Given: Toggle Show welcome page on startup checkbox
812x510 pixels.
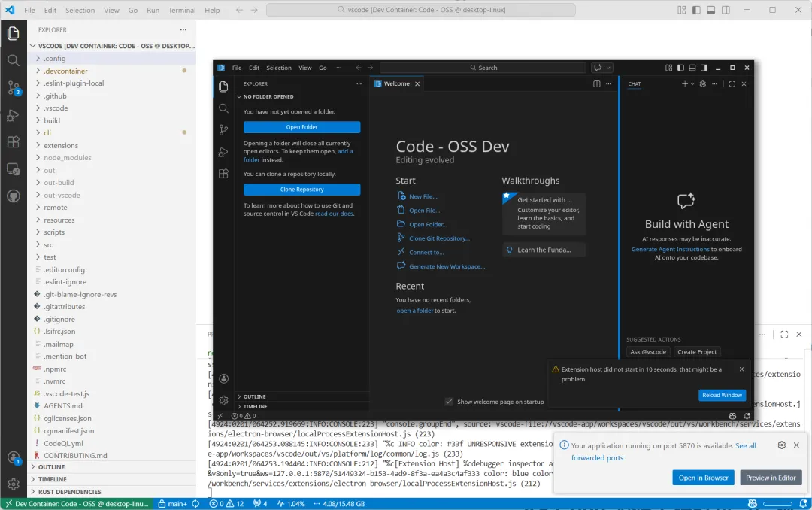Looking at the screenshot, I should (448, 402).
